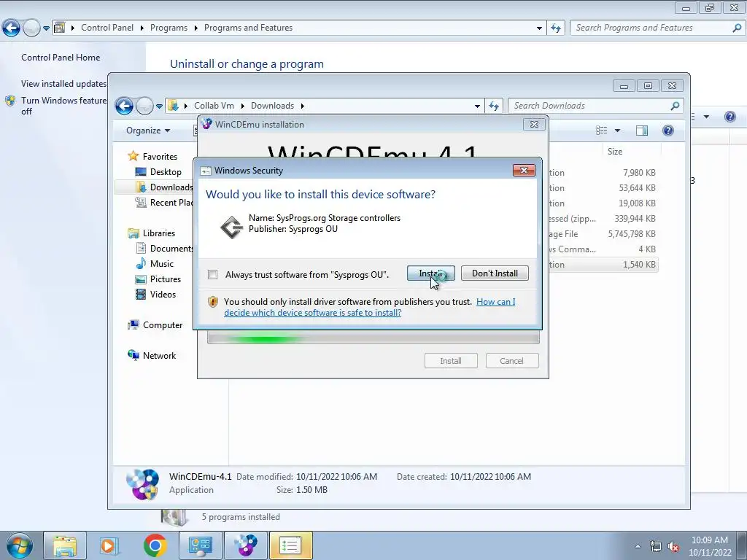Screen dimensions: 747x560
Task: Switch to WinCDEmu installer taskbar button
Action: 245,545
